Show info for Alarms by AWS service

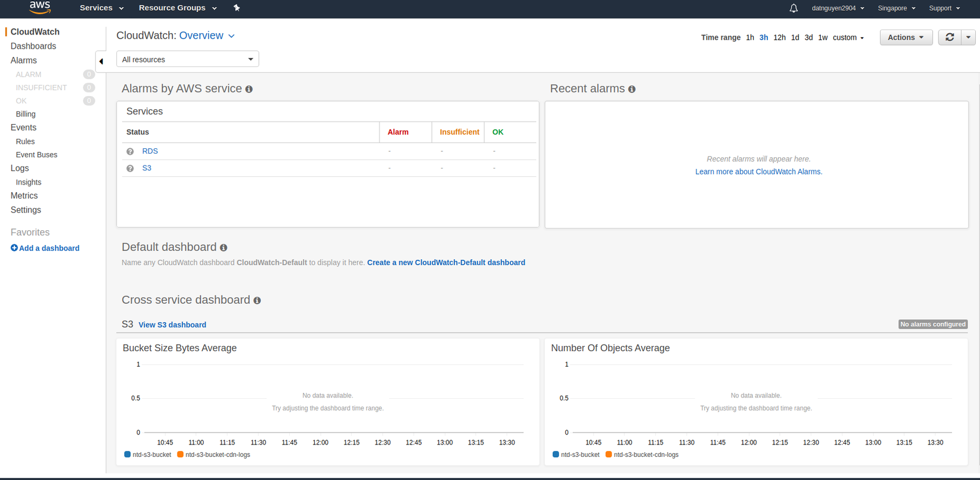249,89
